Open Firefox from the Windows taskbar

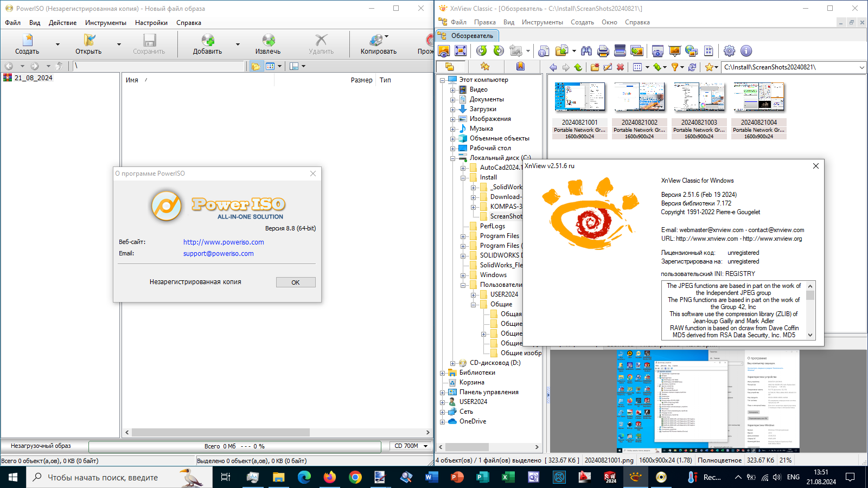(329, 477)
